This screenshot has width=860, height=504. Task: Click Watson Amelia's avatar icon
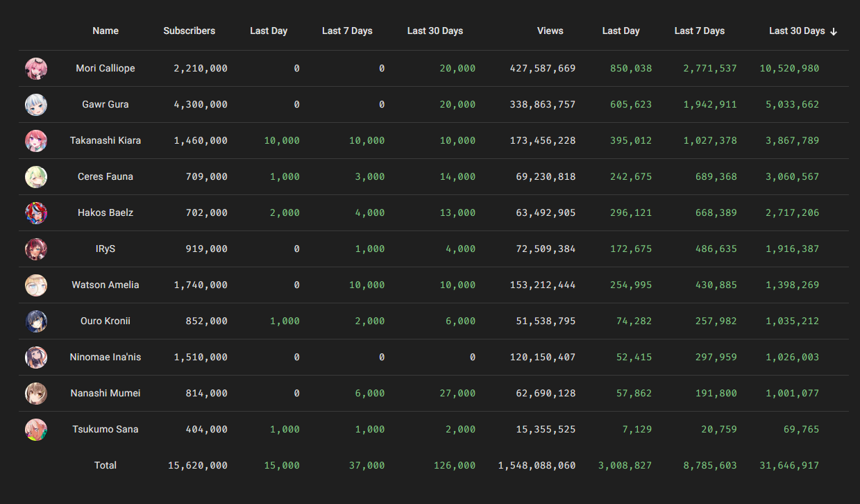coord(36,285)
